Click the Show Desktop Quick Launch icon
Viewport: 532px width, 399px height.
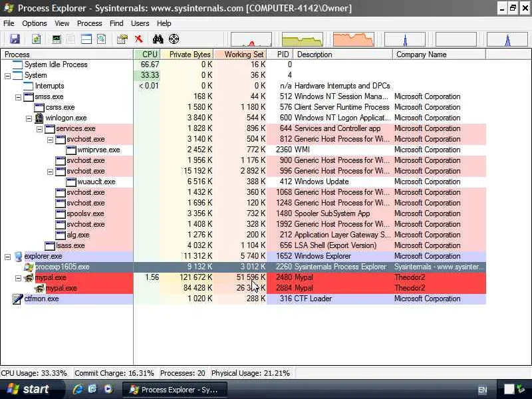coord(92,389)
